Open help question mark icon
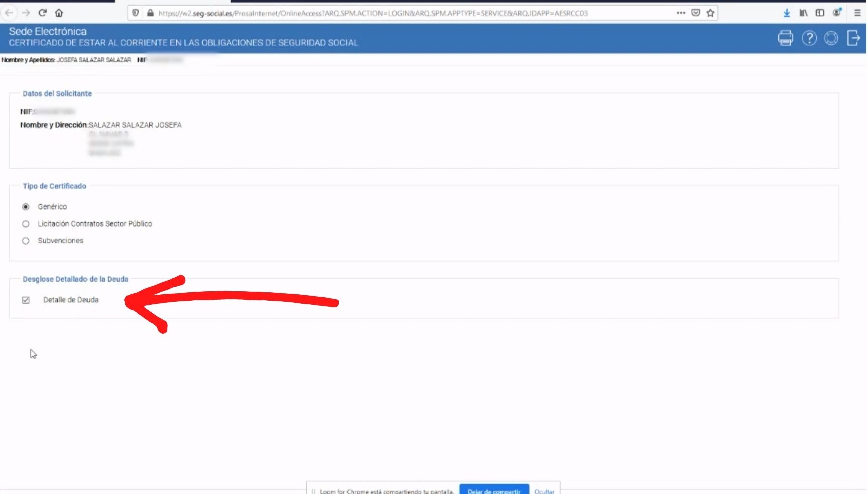868x494 pixels. pos(809,38)
